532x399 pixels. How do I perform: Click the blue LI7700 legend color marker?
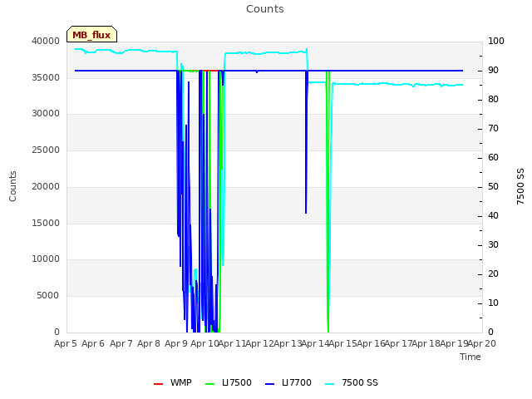pyautogui.click(x=269, y=384)
